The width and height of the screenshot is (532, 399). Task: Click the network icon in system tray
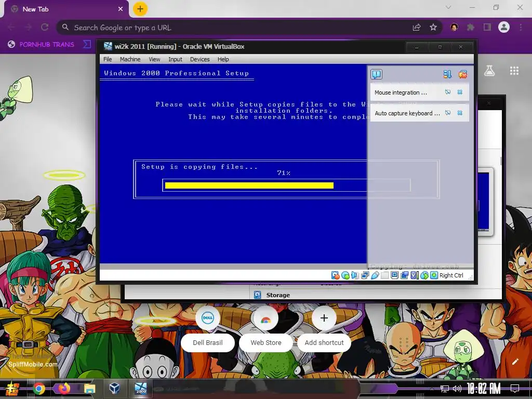click(x=445, y=389)
